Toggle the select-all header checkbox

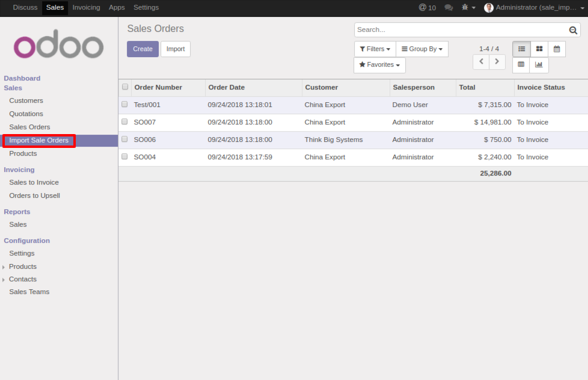[125, 87]
